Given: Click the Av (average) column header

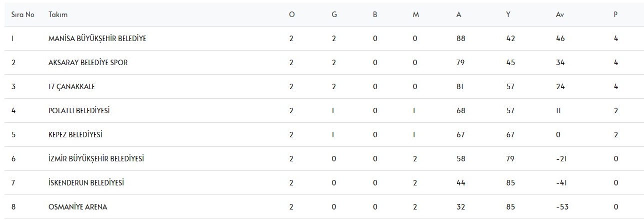Looking at the screenshot, I should click(560, 15).
